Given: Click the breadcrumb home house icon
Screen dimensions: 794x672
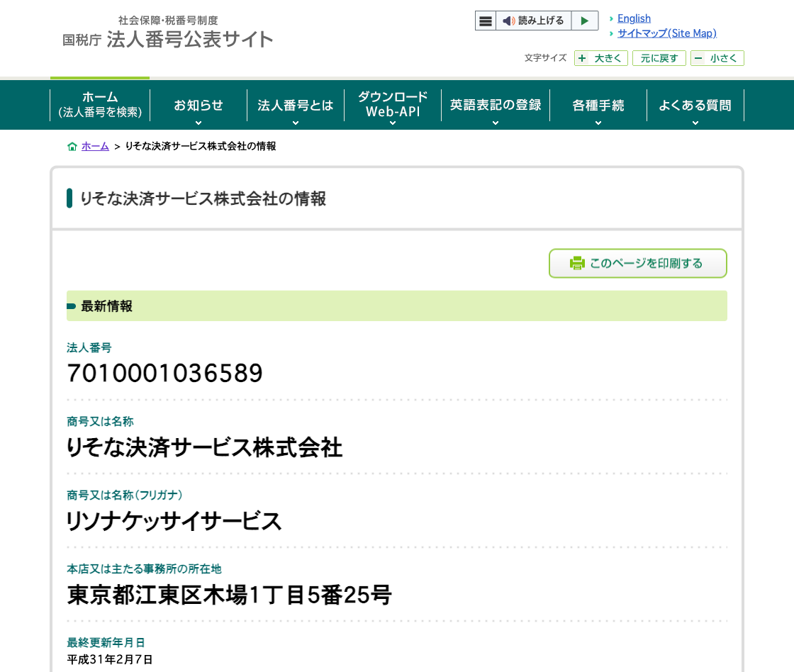Looking at the screenshot, I should 72,146.
